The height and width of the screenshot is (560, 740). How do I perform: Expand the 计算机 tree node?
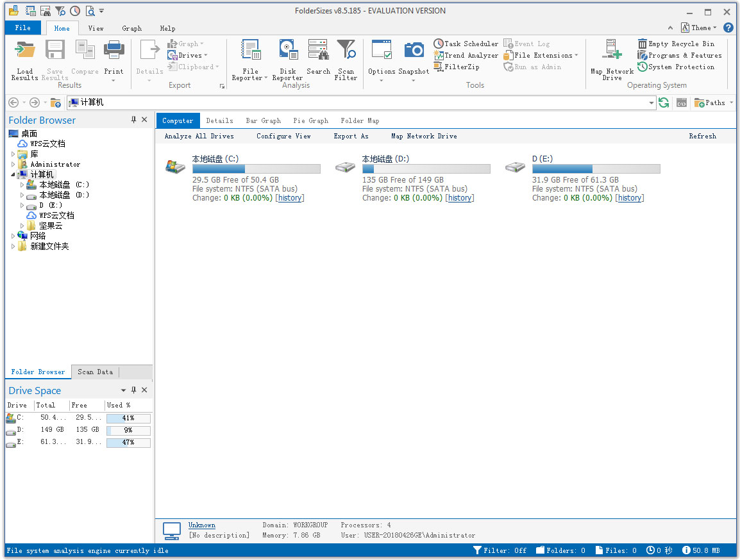click(x=13, y=174)
